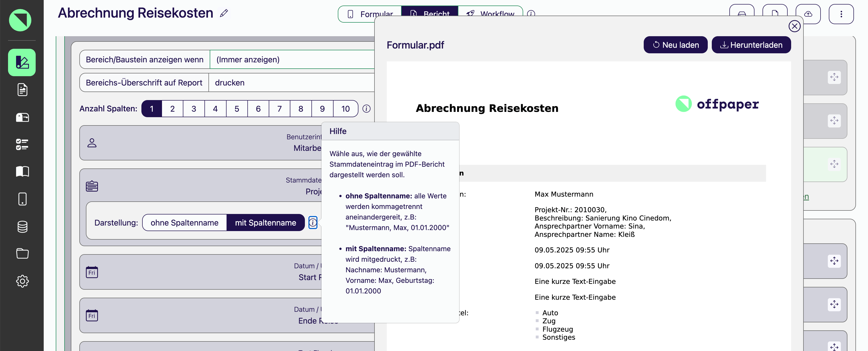868x351 pixels.
Task: Set Anzahl Spalten to 3
Action: tap(194, 109)
